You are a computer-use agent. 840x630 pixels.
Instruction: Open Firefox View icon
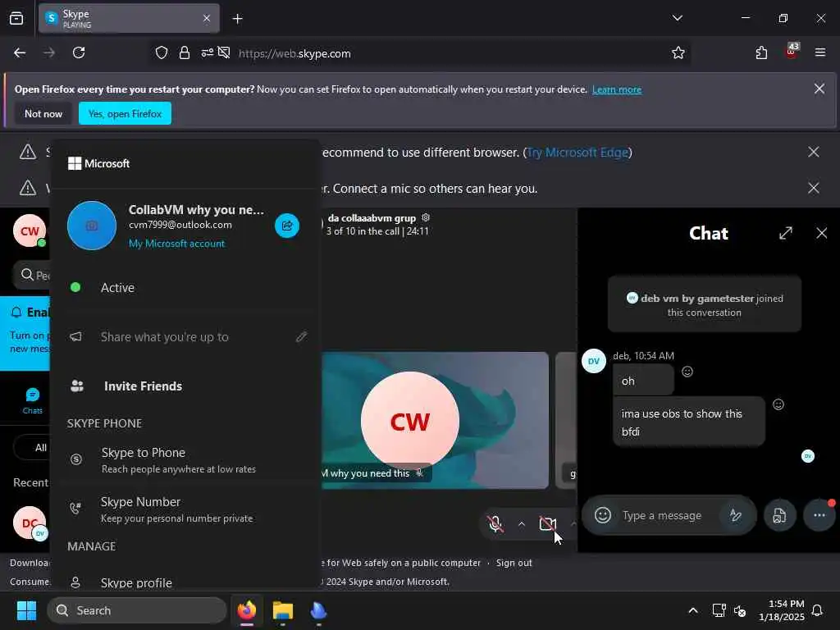(16, 18)
